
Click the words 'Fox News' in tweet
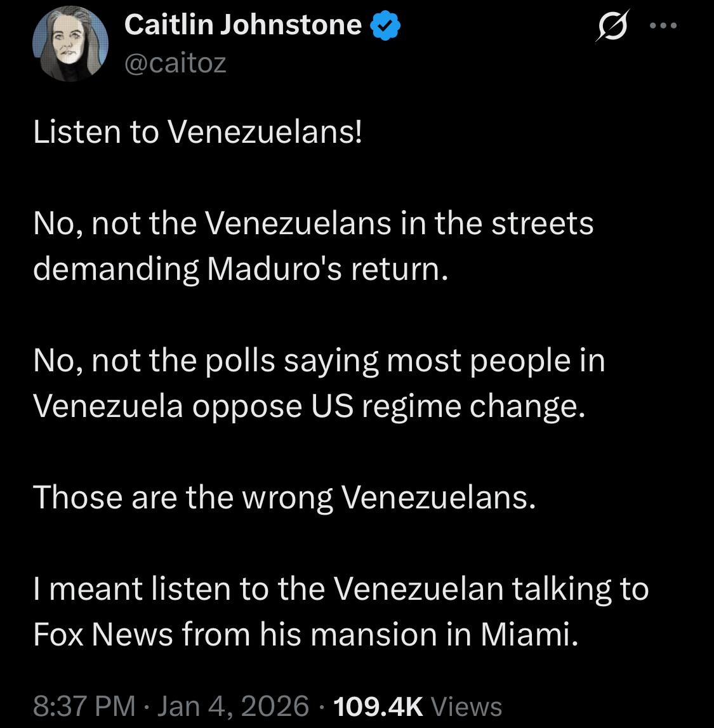pos(103,635)
